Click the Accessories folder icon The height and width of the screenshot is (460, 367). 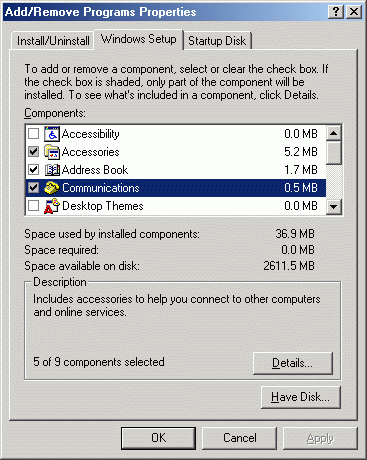pos(52,152)
